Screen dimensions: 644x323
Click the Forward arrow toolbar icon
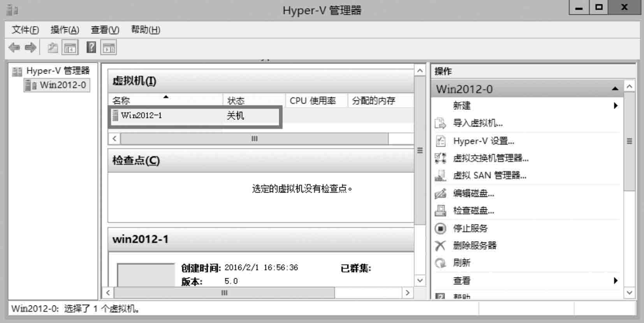coord(31,48)
